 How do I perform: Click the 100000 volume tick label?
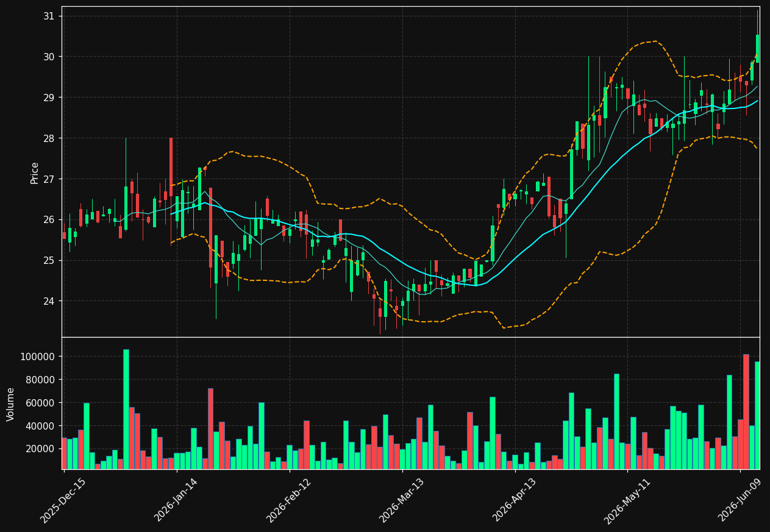point(37,356)
